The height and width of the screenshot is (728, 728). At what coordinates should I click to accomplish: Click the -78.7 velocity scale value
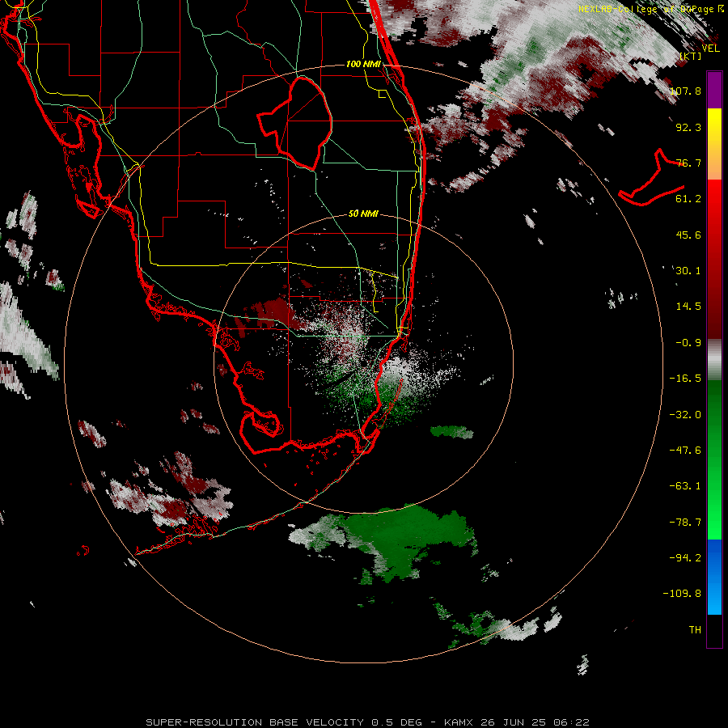(x=685, y=523)
